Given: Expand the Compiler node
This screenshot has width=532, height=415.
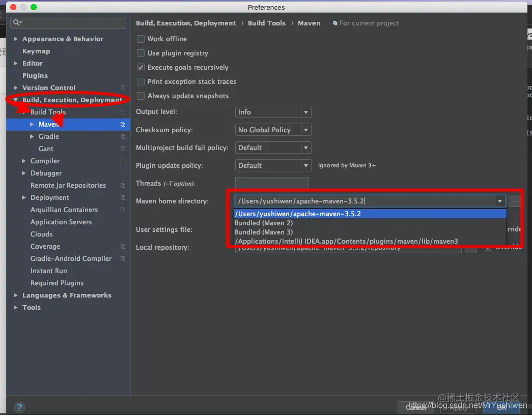Looking at the screenshot, I should 24,161.
